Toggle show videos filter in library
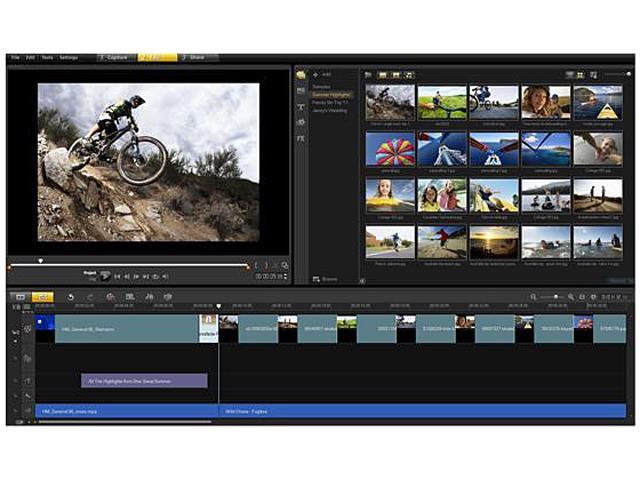 [383, 74]
